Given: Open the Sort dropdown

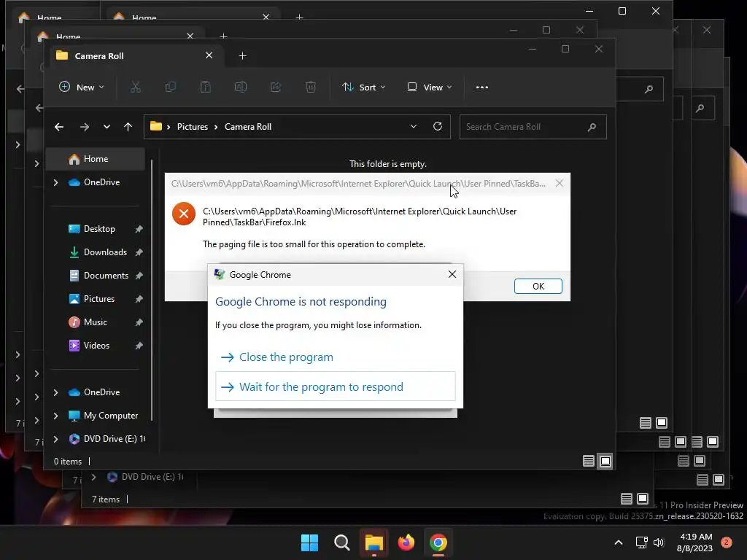Looking at the screenshot, I should click(x=364, y=87).
